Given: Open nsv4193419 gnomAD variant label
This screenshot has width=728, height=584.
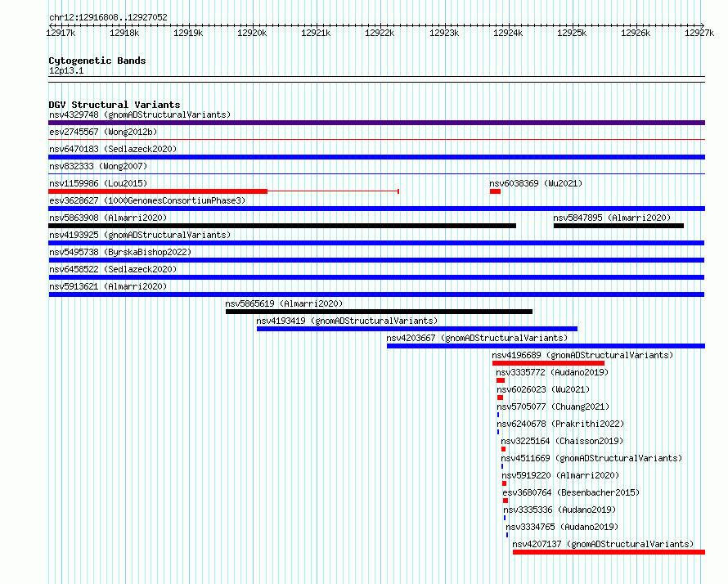Looking at the screenshot, I should point(347,321).
